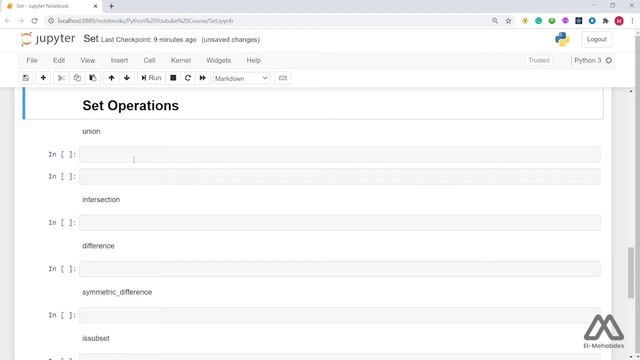Select the symmetric_difference markdown text
Image resolution: width=640 pixels, height=360 pixels.
(x=117, y=292)
